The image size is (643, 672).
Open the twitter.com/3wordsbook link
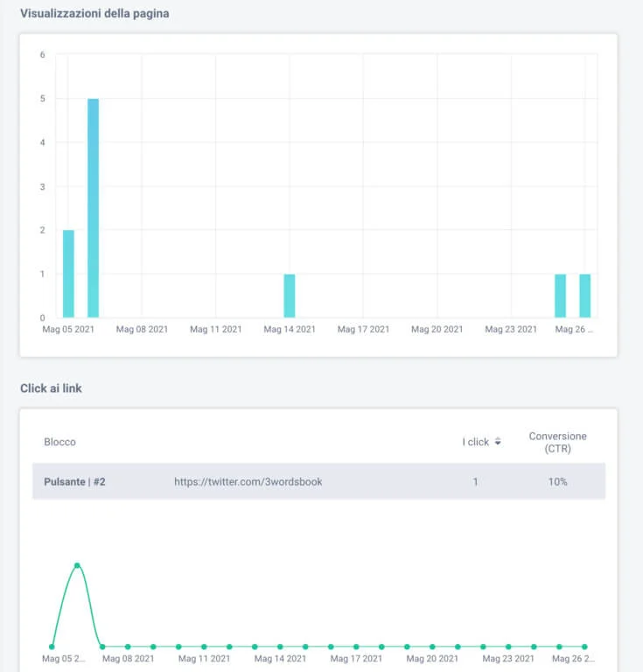248,481
